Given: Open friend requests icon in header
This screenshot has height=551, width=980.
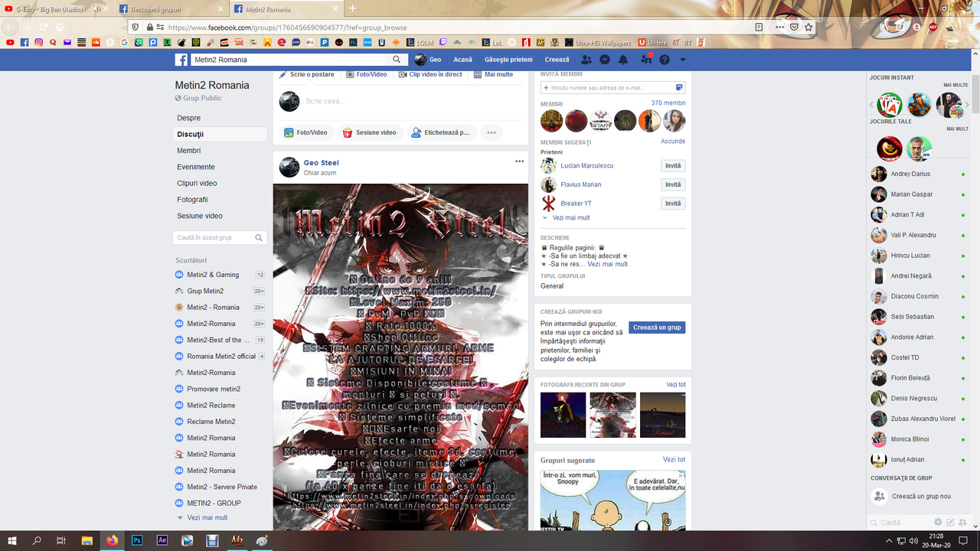Looking at the screenshot, I should point(586,60).
